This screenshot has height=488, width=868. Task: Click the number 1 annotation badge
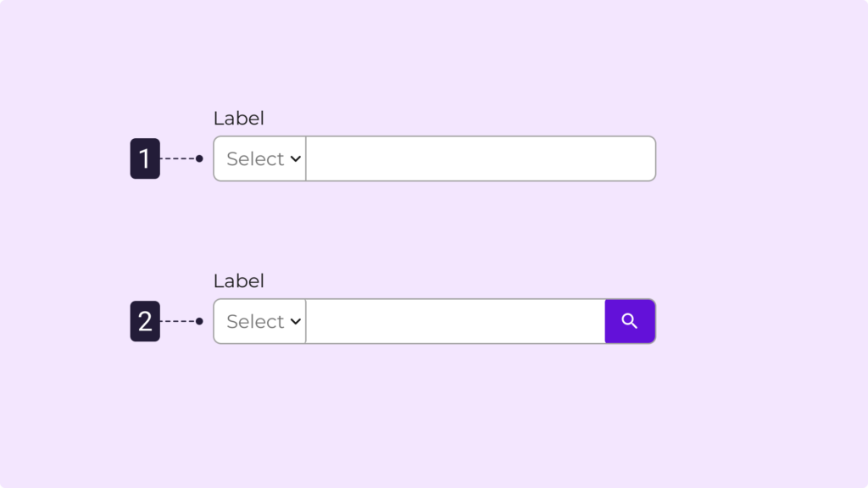(x=145, y=158)
